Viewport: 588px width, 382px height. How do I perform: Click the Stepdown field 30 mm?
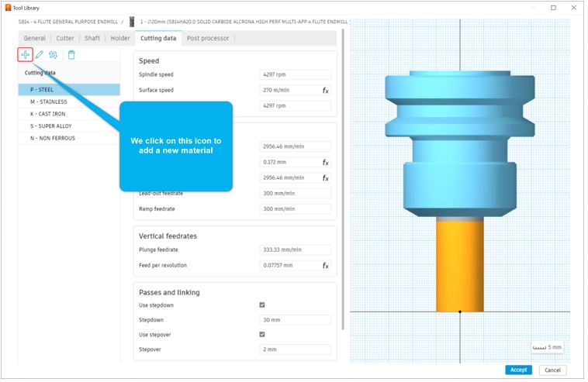coord(295,320)
